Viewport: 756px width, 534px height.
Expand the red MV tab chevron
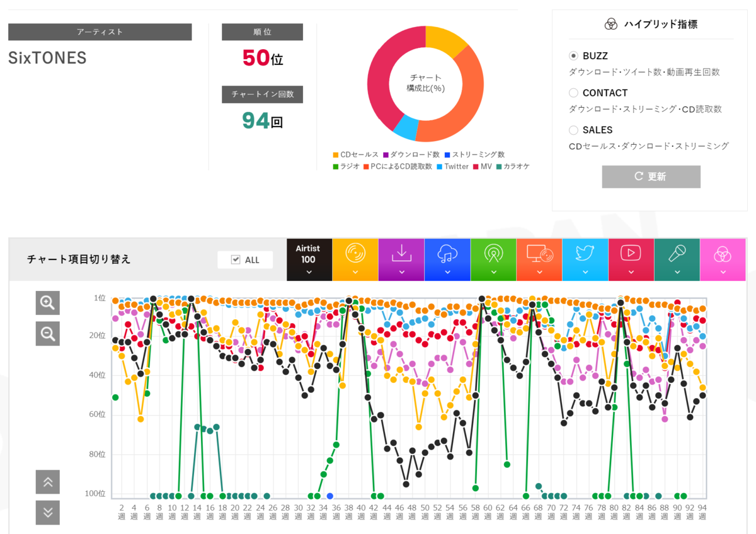point(631,273)
